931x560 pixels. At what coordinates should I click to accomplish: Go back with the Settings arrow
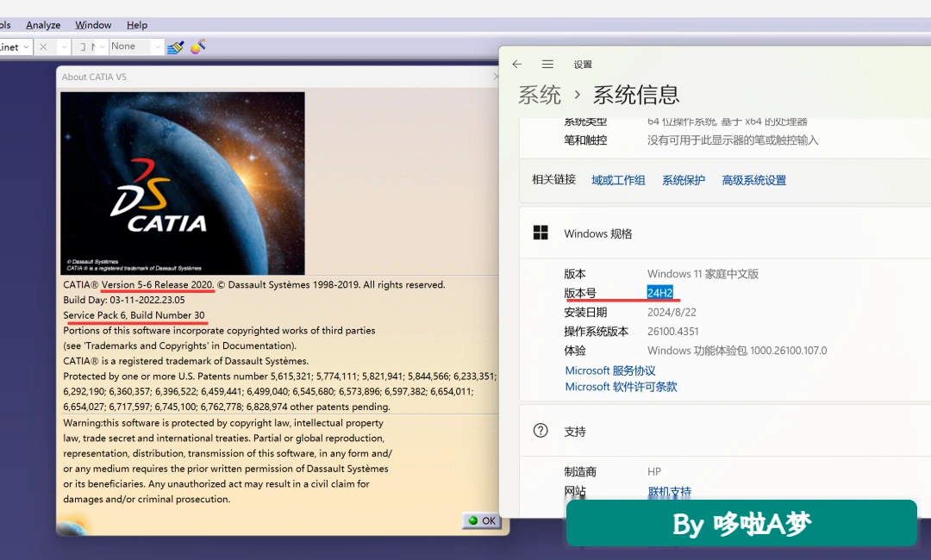[517, 64]
